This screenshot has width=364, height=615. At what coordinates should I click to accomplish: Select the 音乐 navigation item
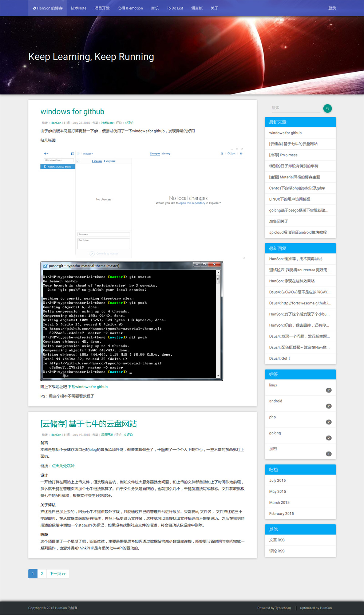pyautogui.click(x=155, y=8)
